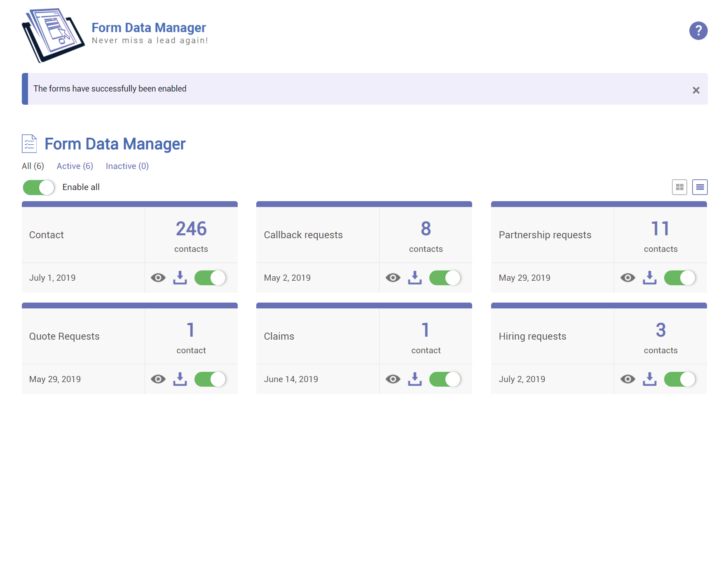Image resolution: width=728 pixels, height=587 pixels.
Task: Turn off the Claims form toggle
Action: [445, 379]
